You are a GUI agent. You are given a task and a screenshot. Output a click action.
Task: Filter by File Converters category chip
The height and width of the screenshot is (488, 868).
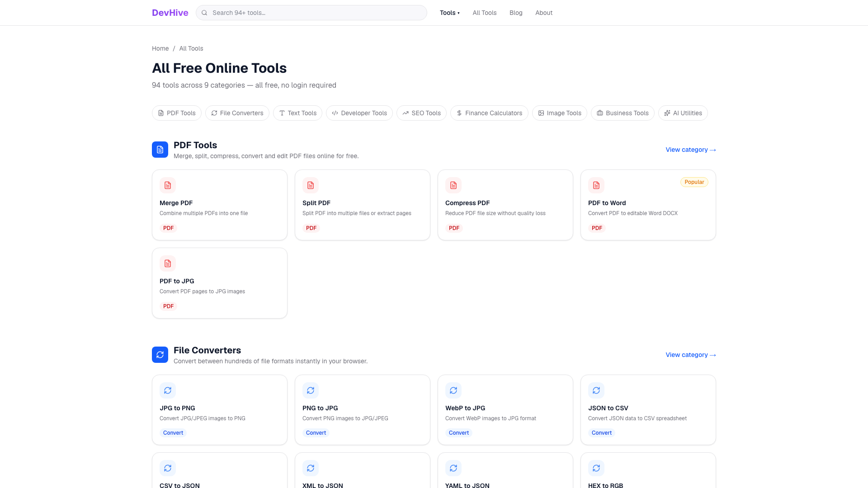point(237,113)
